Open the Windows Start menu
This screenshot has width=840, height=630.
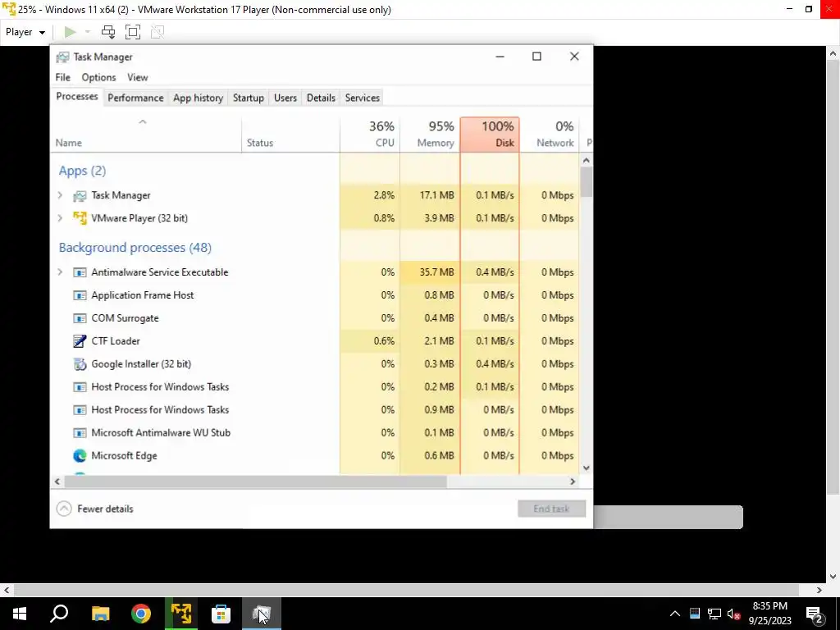[x=20, y=614]
